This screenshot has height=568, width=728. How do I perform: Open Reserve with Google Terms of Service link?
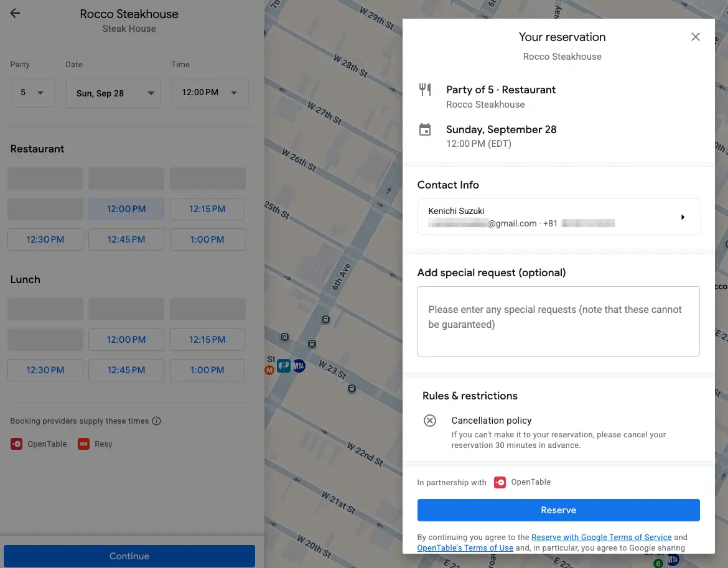click(601, 537)
